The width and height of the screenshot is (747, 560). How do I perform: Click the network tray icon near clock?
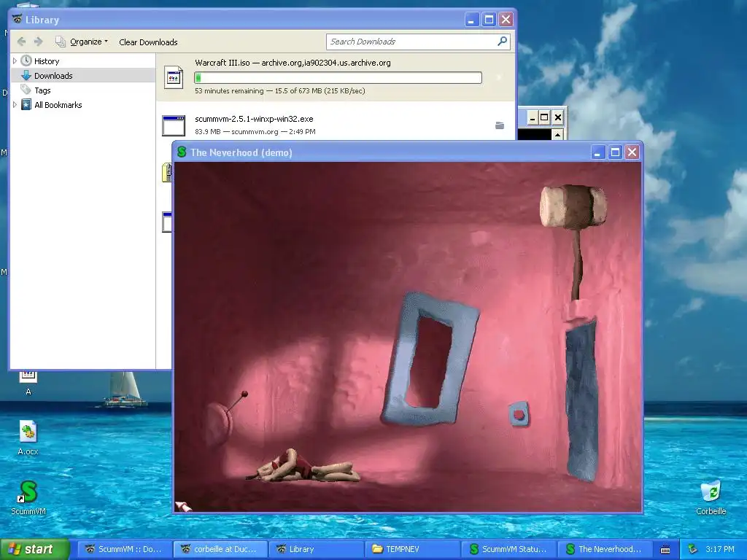click(692, 549)
